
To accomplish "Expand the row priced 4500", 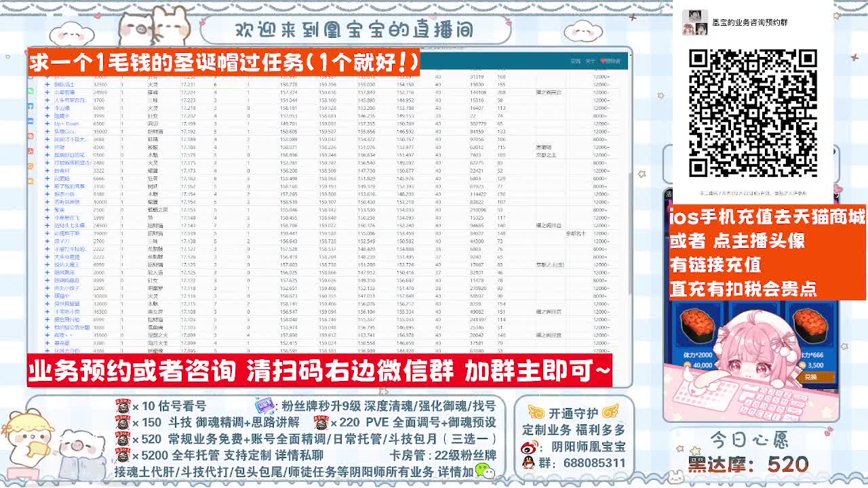I will (47, 147).
